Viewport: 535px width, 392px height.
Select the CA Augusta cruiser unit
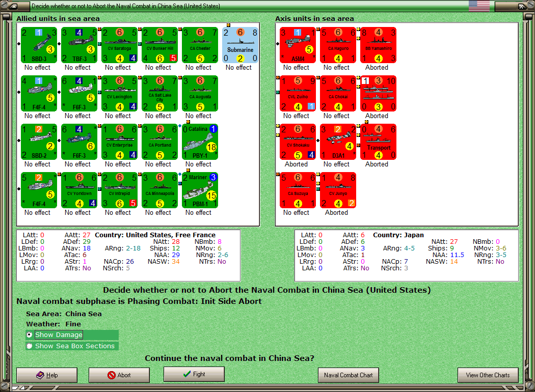200,94
